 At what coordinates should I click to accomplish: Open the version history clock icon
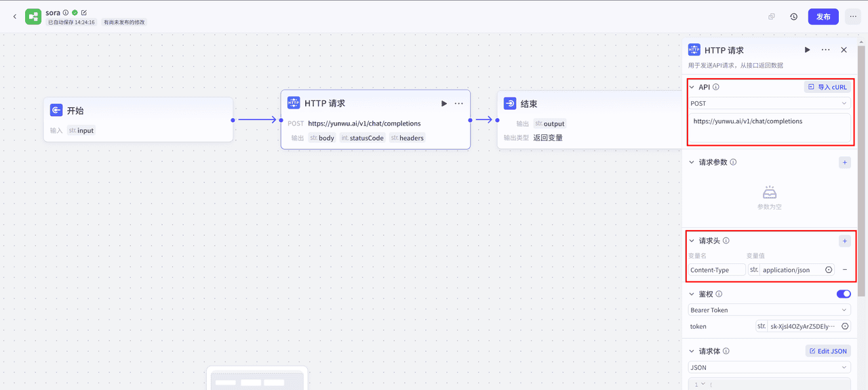click(x=793, y=17)
